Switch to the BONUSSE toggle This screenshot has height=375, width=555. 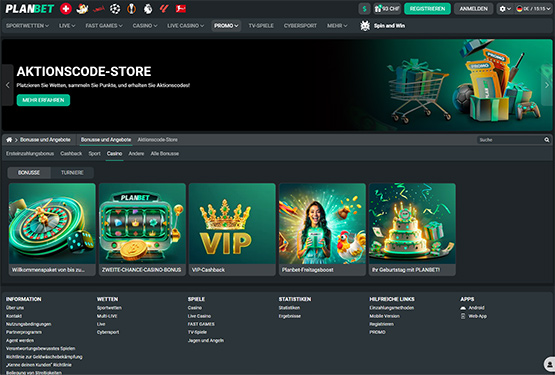coord(29,173)
